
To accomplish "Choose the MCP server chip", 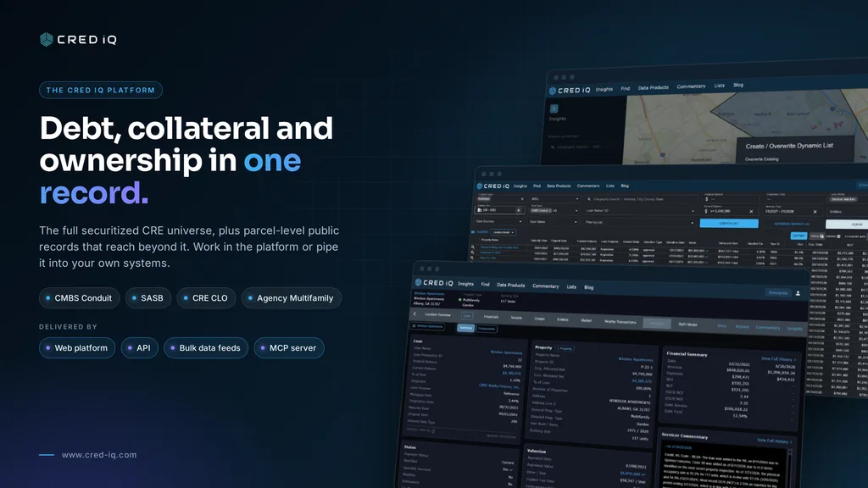I will click(289, 347).
